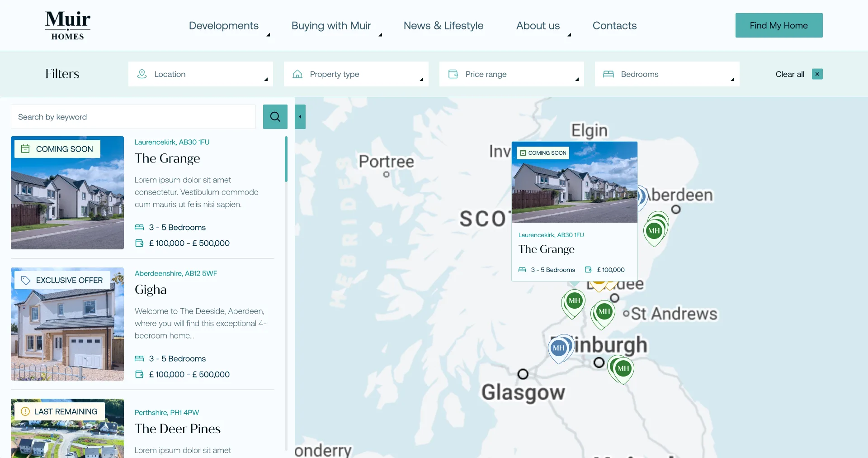Click the Aberdeenshire, AB12 5WF location text
This screenshot has width=868, height=458.
tap(176, 273)
